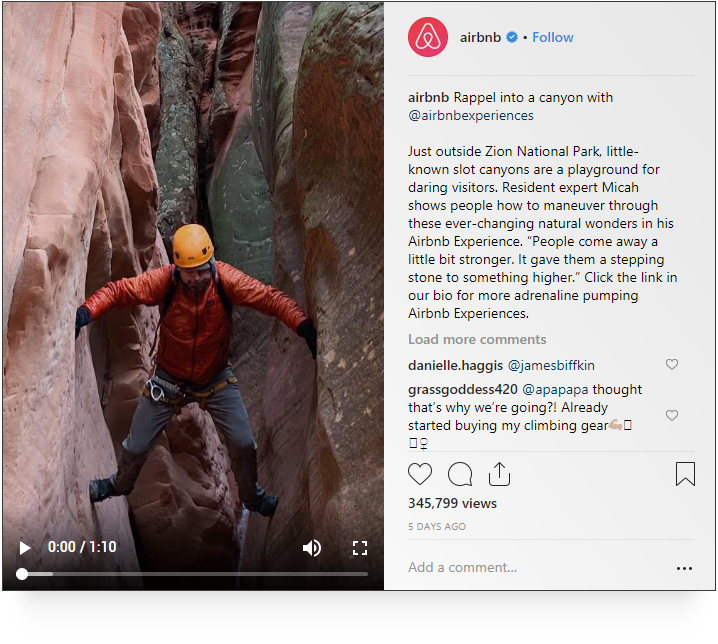Follow the airbnb account

[x=552, y=37]
